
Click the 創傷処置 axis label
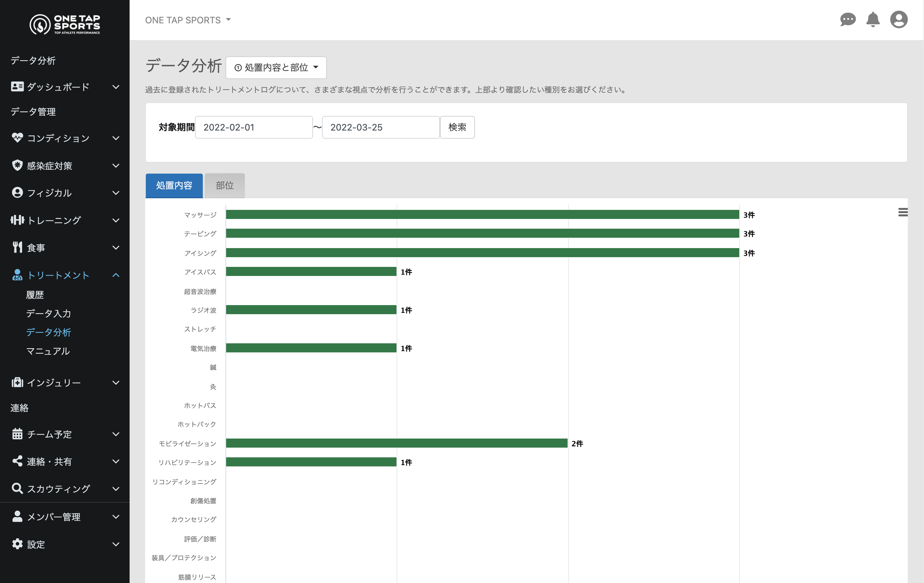[x=203, y=500]
